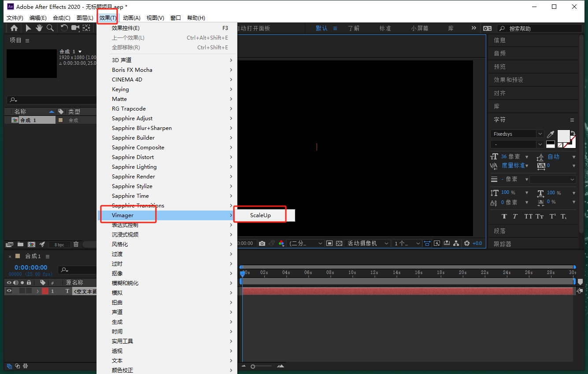The image size is (588, 374).
Task: Switch to the 标准 workspace
Action: [385, 28]
